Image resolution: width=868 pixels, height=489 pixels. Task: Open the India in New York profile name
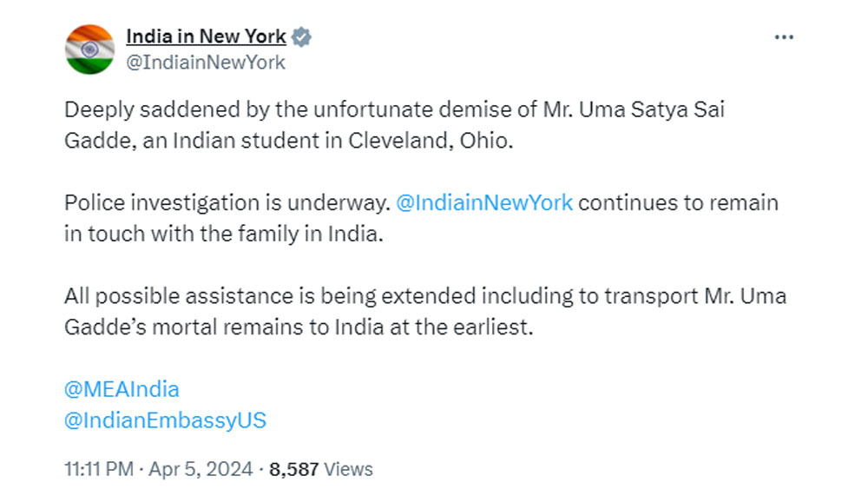click(x=206, y=36)
